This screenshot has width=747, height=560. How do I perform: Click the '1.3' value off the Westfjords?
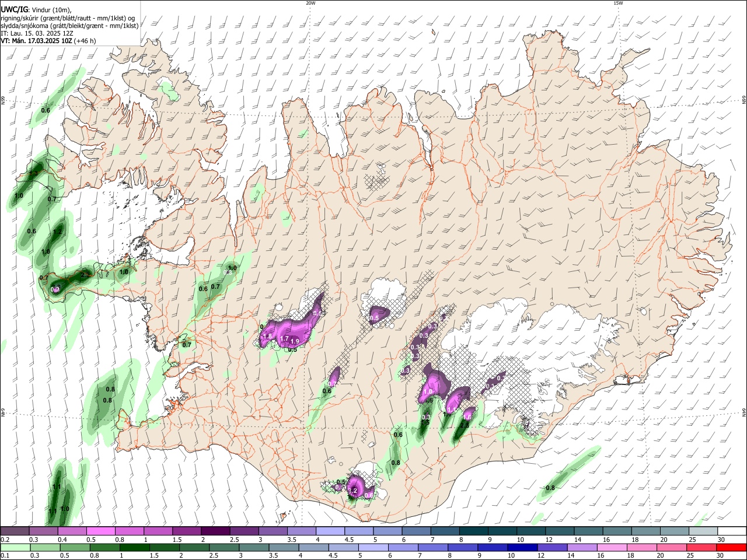coord(33,173)
